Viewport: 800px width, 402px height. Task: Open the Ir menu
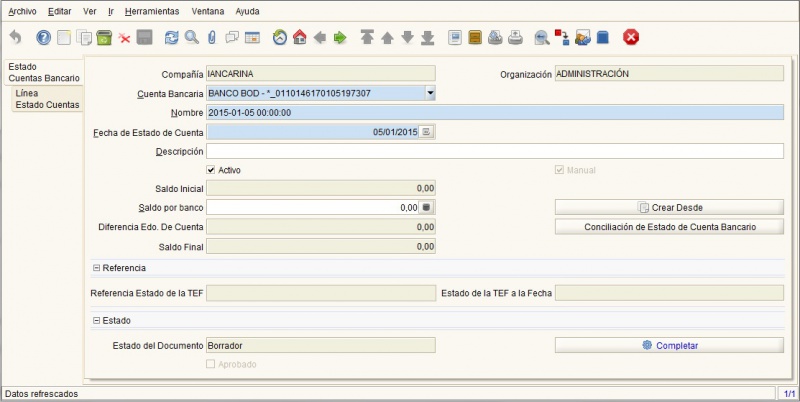click(111, 11)
